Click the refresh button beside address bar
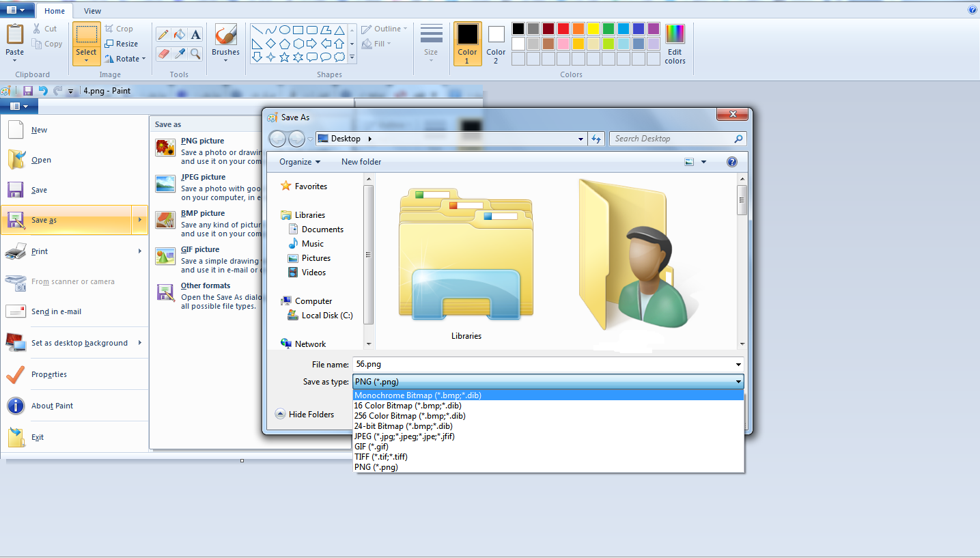 click(x=596, y=139)
